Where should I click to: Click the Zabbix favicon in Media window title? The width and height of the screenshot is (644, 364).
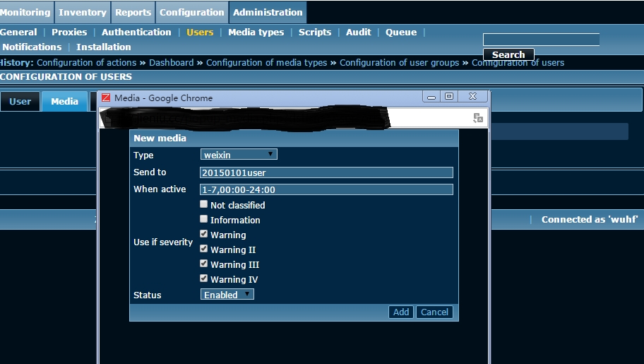point(106,98)
